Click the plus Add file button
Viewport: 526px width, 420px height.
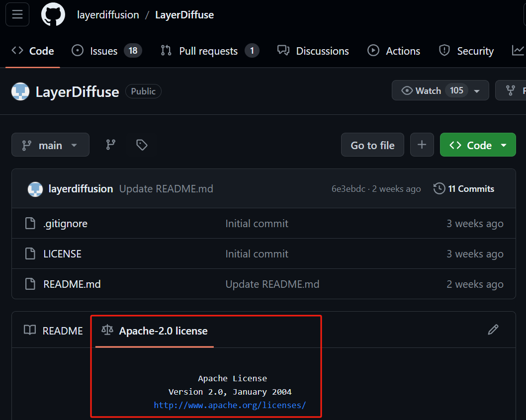[x=422, y=145]
